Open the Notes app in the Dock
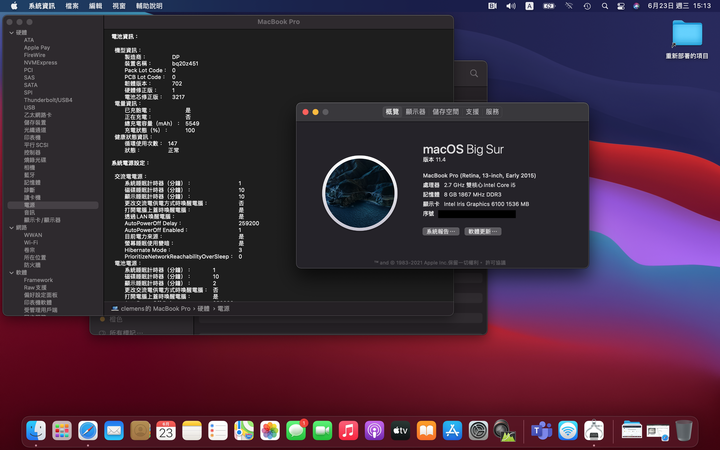720x450 pixels. pyautogui.click(x=192, y=430)
